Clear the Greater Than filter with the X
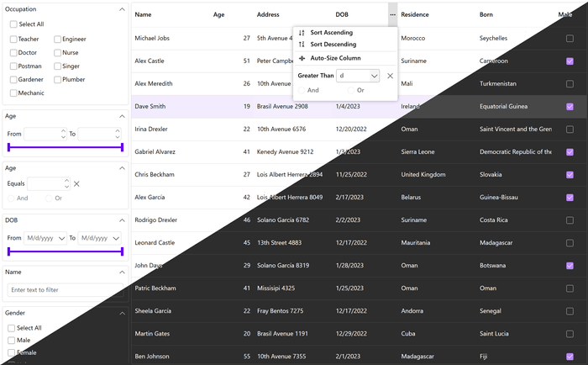This screenshot has width=588, height=365. click(x=390, y=76)
